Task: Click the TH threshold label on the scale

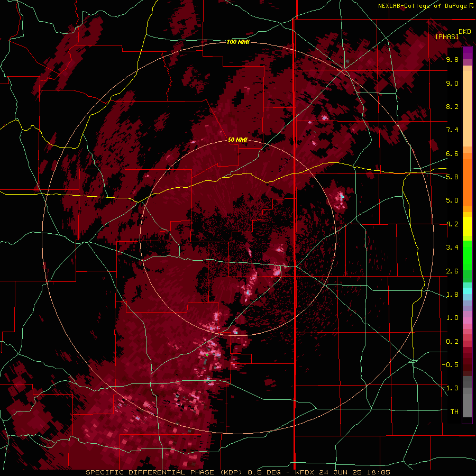Action: point(454,411)
